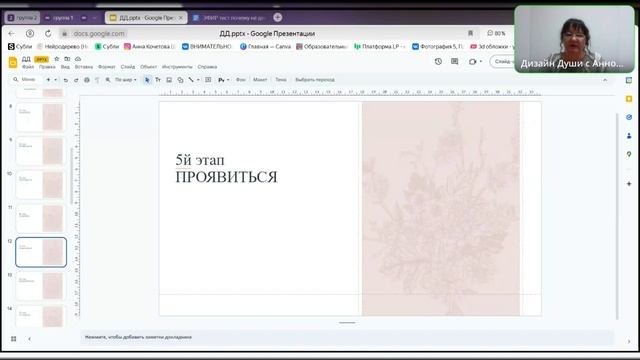Print the presentation via printer icon
The width and height of the screenshot is (640, 360).
(87, 80)
